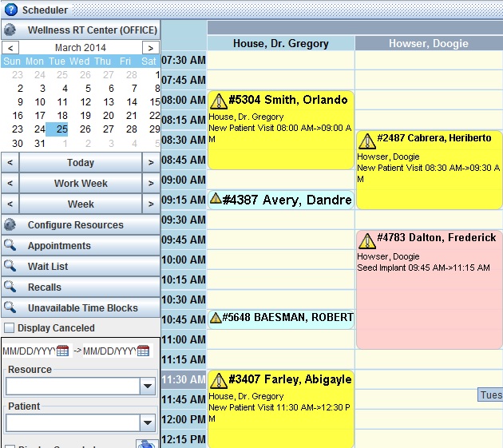Select the Howser, Doogie column header
This screenshot has height=448, width=503.
tap(429, 43)
